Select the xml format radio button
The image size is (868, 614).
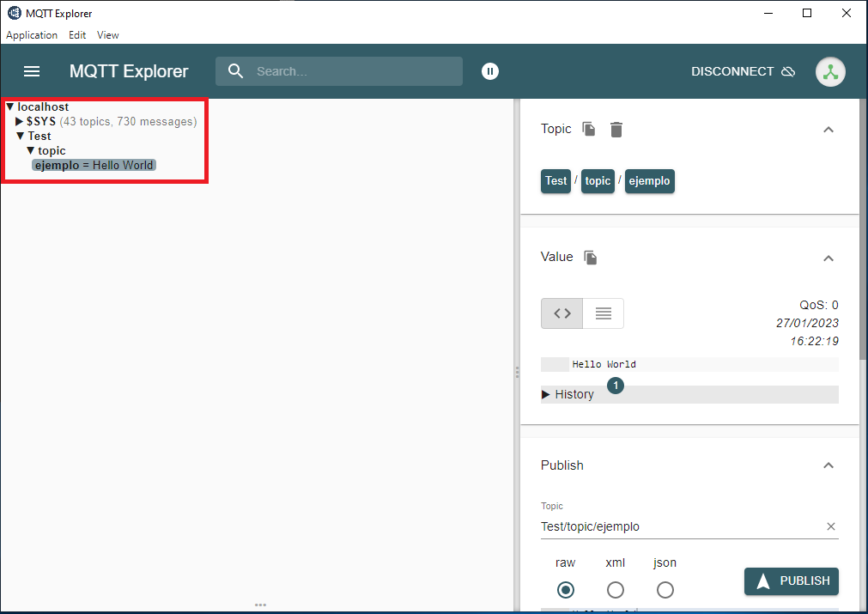pos(615,590)
